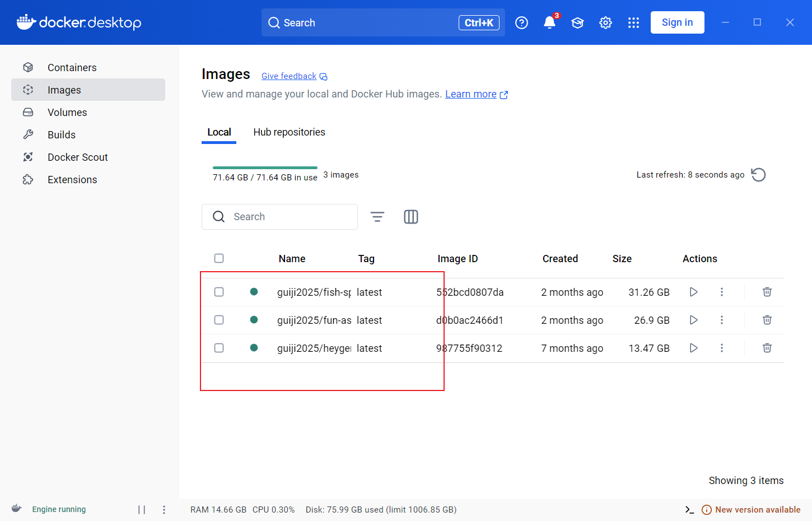
Task: Select all images checkbox in header
Action: click(x=219, y=258)
